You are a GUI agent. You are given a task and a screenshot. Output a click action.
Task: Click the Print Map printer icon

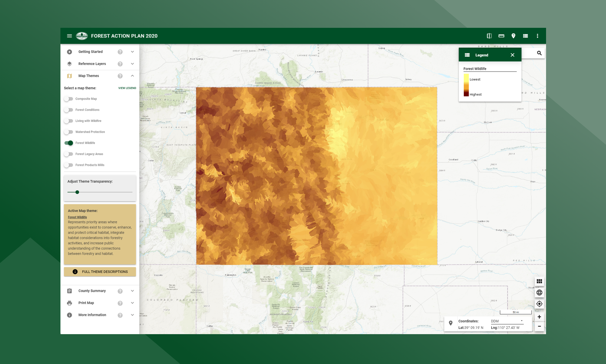[x=70, y=303]
